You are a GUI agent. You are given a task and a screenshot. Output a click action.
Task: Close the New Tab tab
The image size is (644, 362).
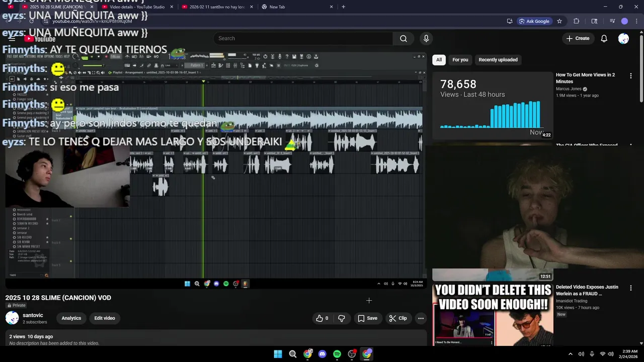(331, 7)
